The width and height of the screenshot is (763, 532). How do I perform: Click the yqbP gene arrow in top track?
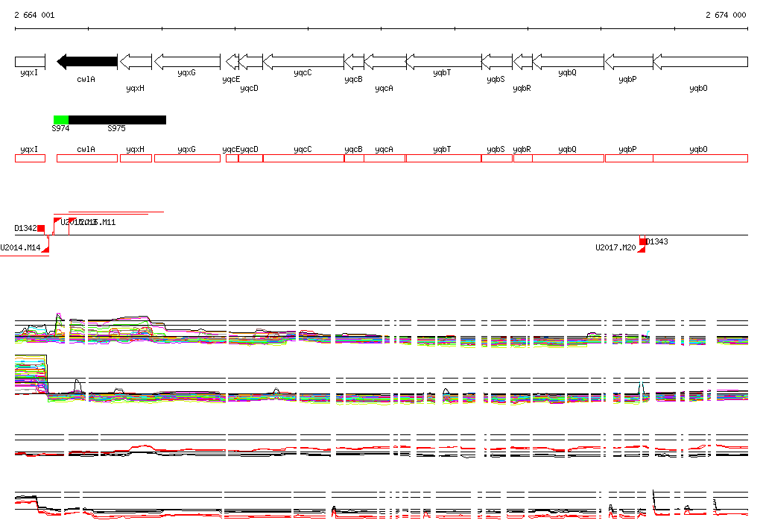point(628,62)
